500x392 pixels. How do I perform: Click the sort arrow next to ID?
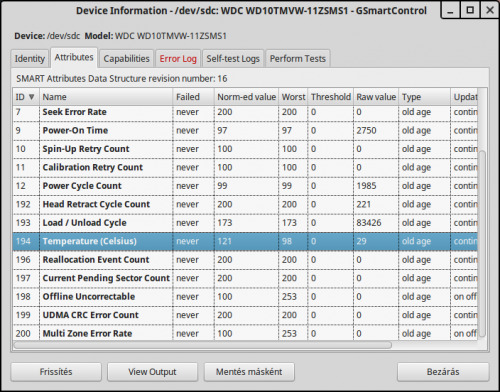pyautogui.click(x=32, y=97)
